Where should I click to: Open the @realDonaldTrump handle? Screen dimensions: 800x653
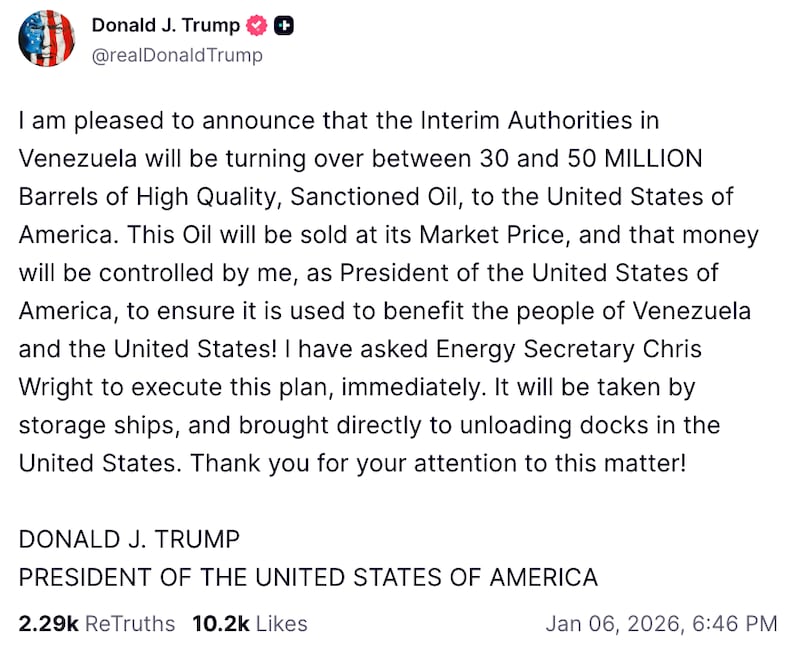(177, 56)
